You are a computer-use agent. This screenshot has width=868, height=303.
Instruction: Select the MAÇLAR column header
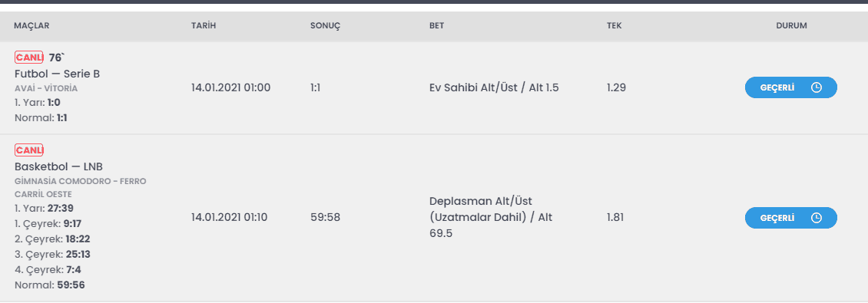pos(31,26)
